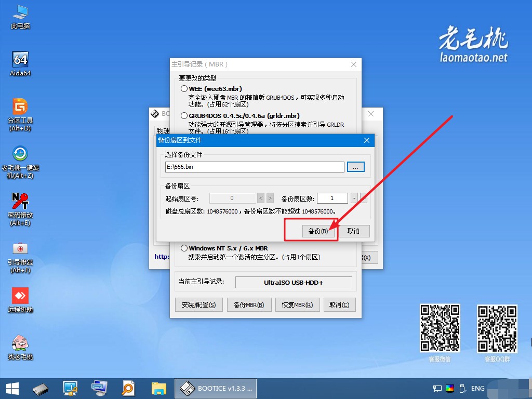Click the 找老毛桃 desktop icon

pyautogui.click(x=20, y=347)
